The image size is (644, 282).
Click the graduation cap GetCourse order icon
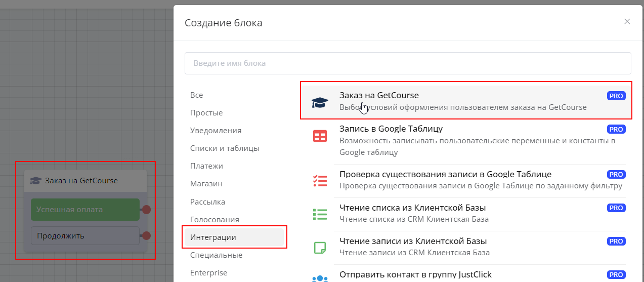(319, 102)
